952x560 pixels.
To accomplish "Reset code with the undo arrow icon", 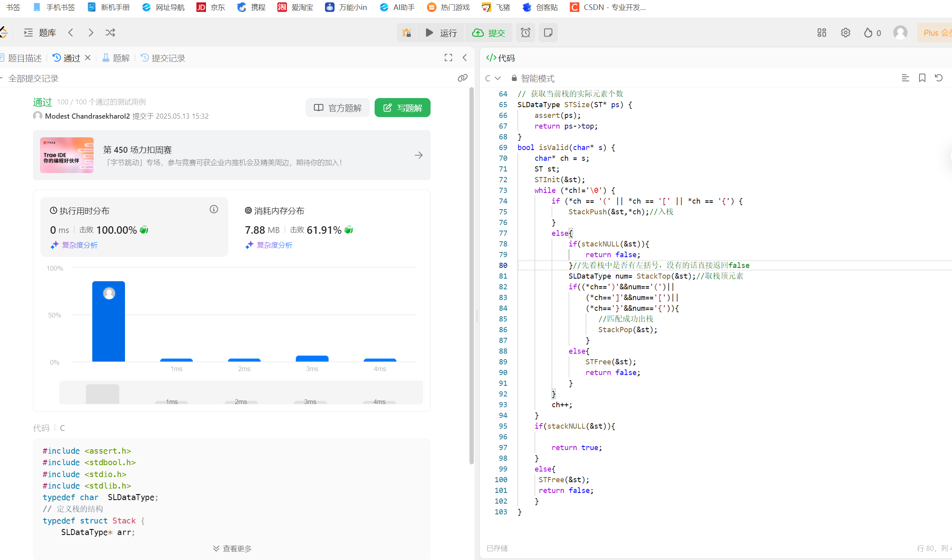I will pos(939,78).
